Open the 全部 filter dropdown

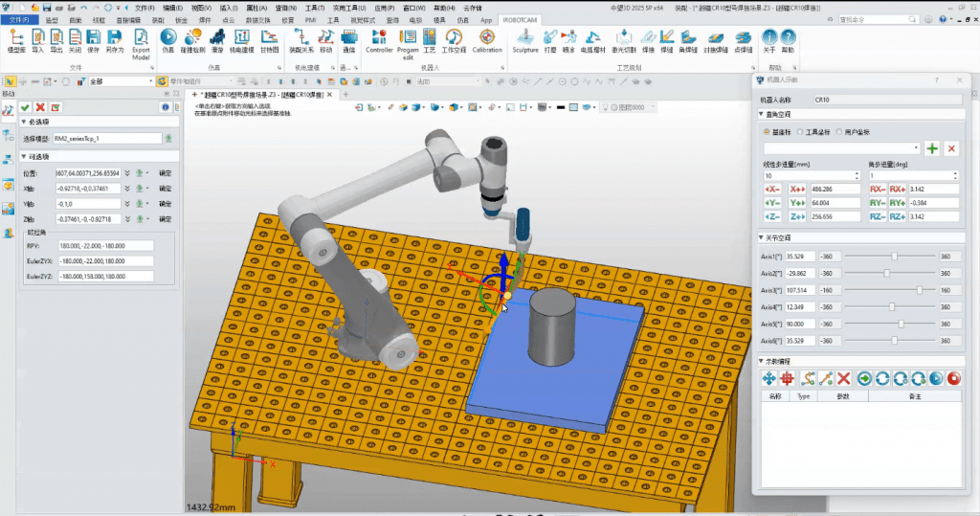pyautogui.click(x=124, y=81)
